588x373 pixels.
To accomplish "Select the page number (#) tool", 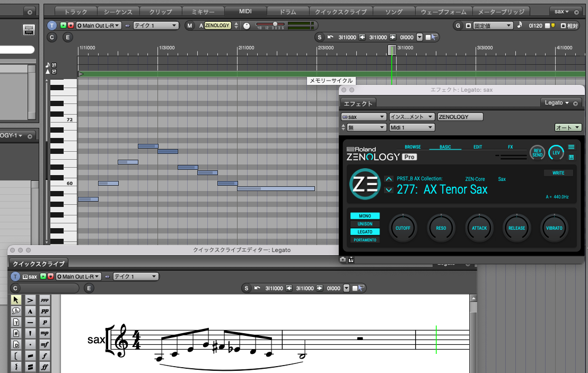I will pos(16,333).
